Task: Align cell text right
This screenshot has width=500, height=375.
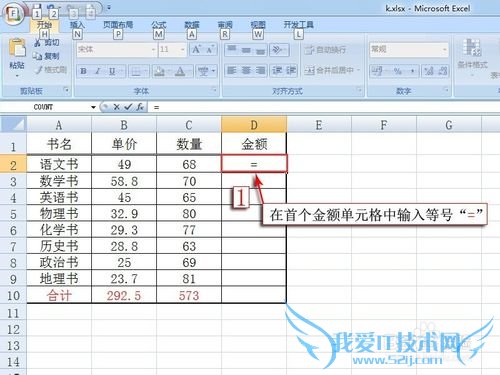Action: point(260,71)
